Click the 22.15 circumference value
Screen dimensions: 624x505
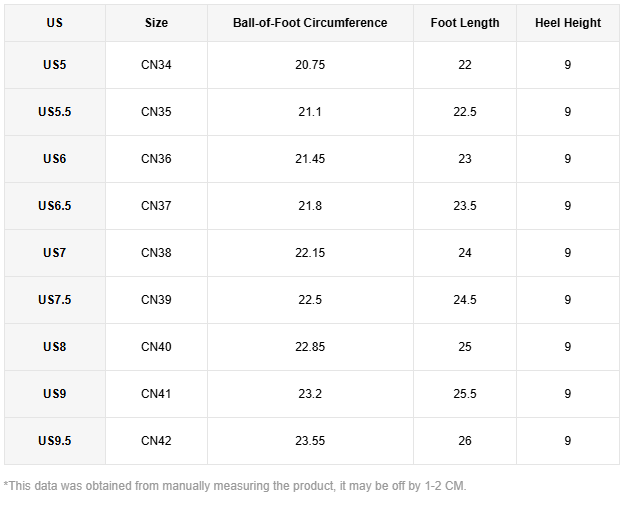point(310,253)
